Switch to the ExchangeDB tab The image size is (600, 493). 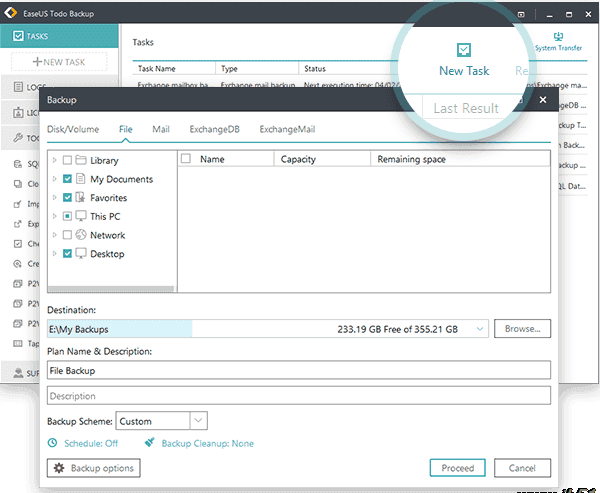(213, 129)
